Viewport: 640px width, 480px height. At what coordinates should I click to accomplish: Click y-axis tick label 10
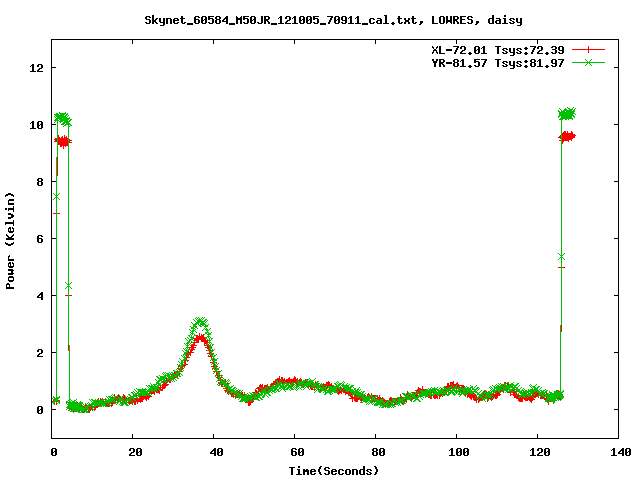click(36, 125)
